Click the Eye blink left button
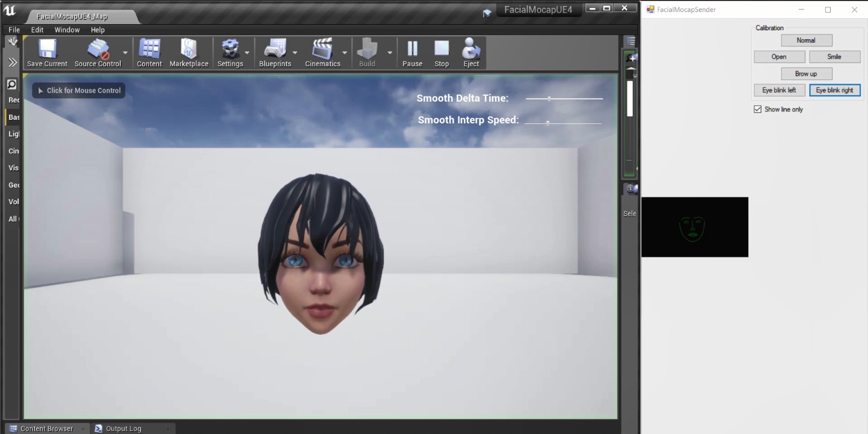 [x=779, y=90]
